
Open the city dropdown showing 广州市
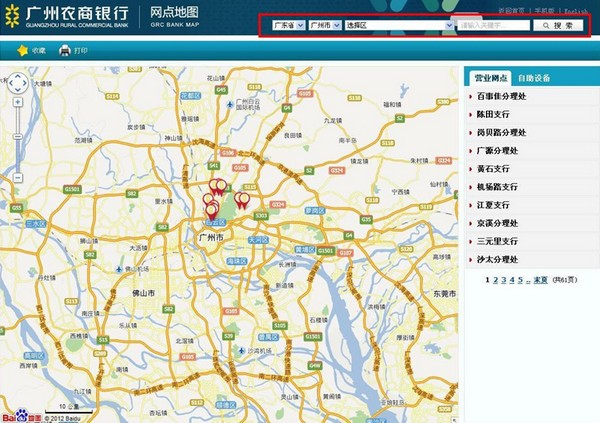tap(325, 25)
